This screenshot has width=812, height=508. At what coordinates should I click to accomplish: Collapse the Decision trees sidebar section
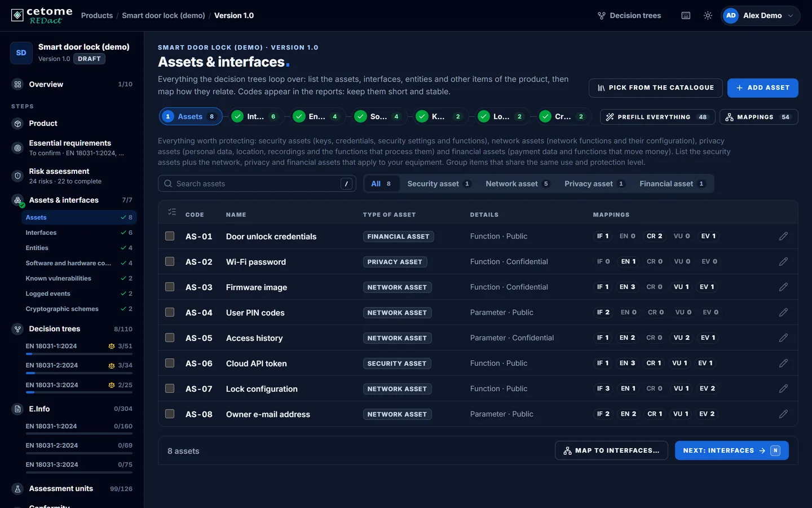coord(72,329)
